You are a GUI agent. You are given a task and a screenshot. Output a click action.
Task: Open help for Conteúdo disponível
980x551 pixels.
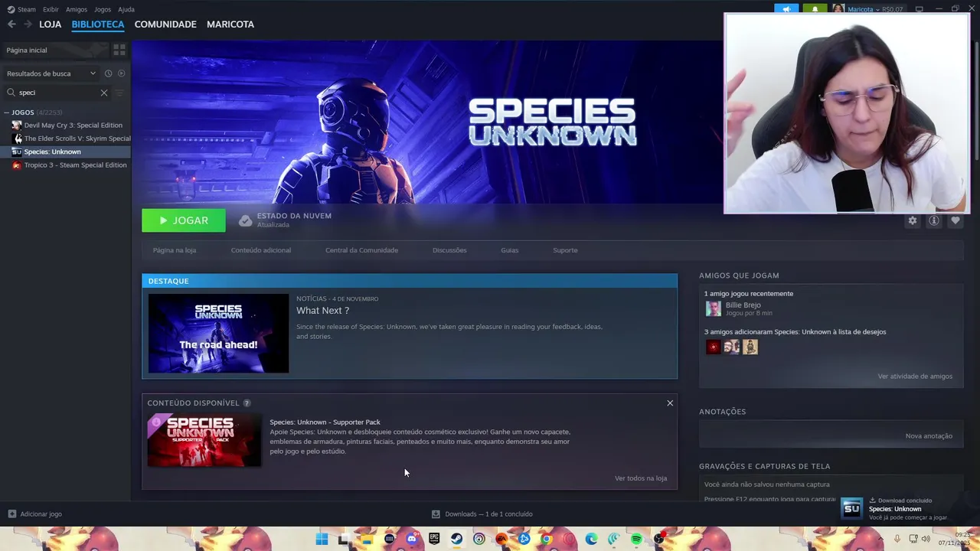tap(247, 403)
